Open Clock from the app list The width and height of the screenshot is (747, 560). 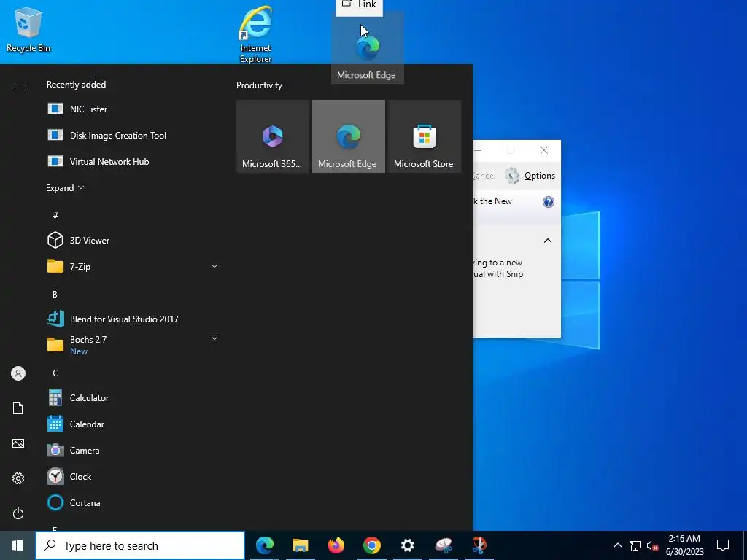tap(132, 476)
